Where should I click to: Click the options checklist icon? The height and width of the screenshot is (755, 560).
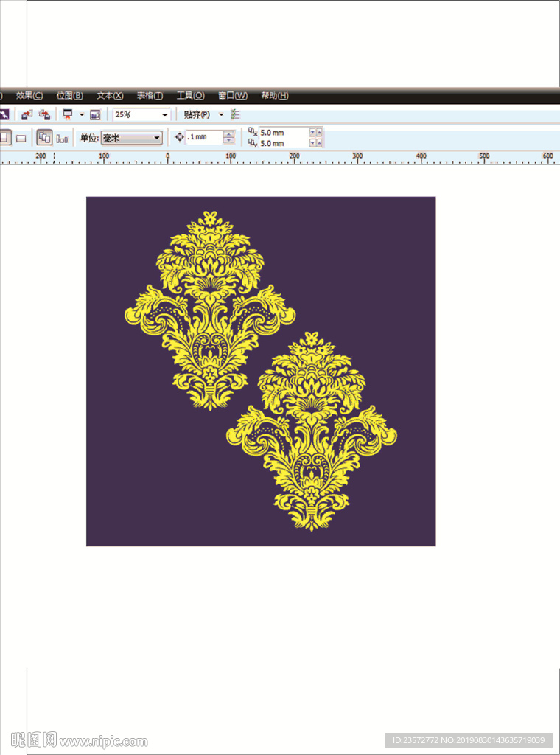(x=235, y=114)
